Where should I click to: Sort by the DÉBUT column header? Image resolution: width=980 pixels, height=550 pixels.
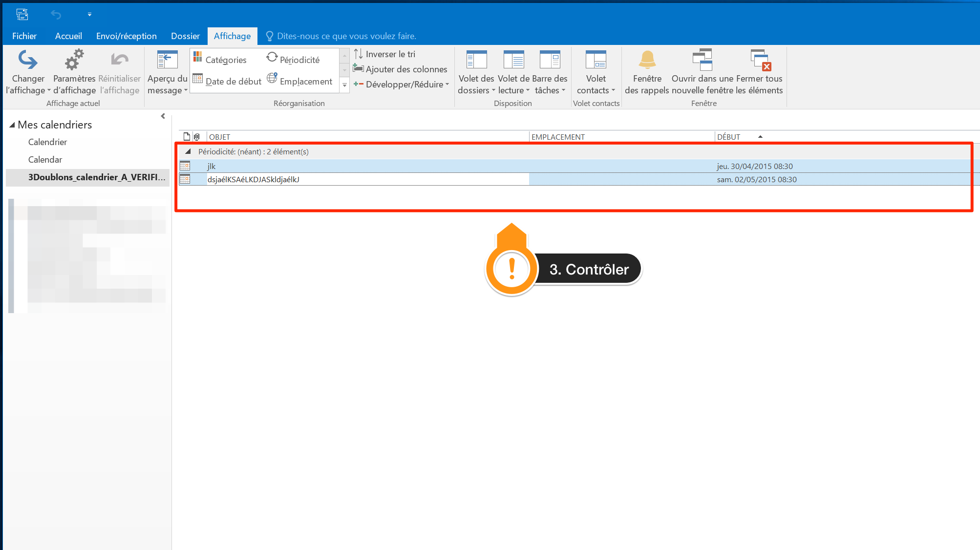point(728,137)
